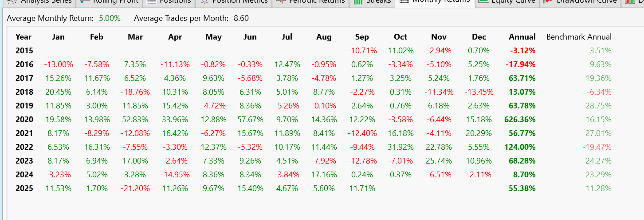Select the 2022 year row label
This screenshot has height=220, width=644.
click(x=24, y=147)
